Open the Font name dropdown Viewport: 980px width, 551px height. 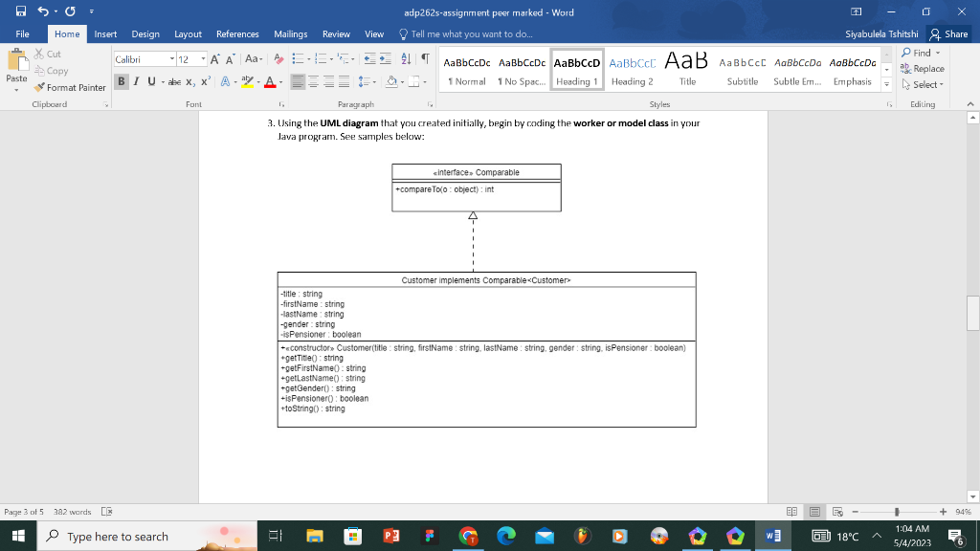[172, 58]
